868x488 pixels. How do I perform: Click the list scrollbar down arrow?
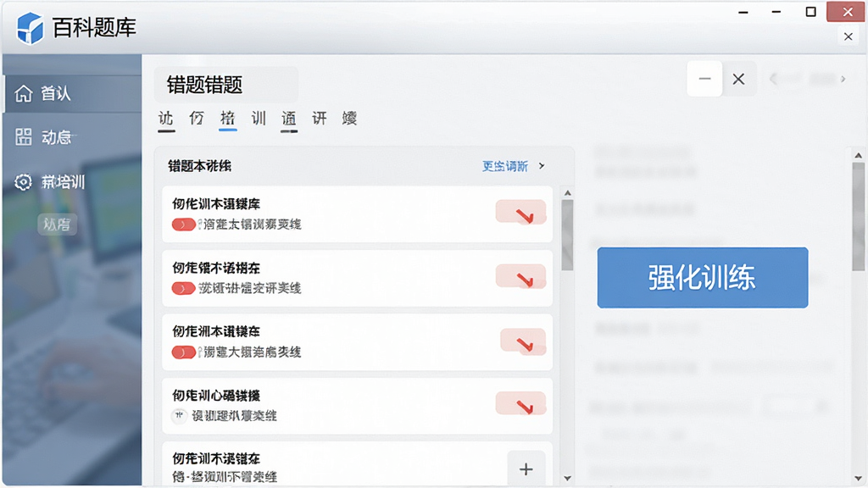[x=567, y=478]
